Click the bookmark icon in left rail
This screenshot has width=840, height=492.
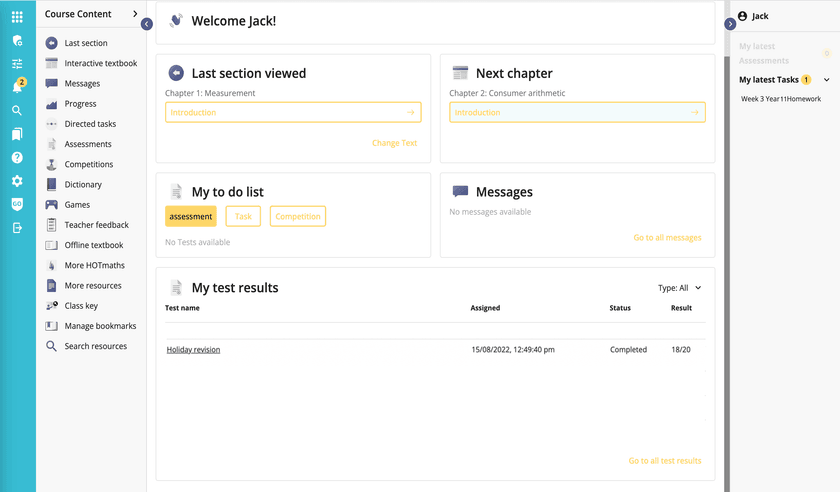click(17, 134)
